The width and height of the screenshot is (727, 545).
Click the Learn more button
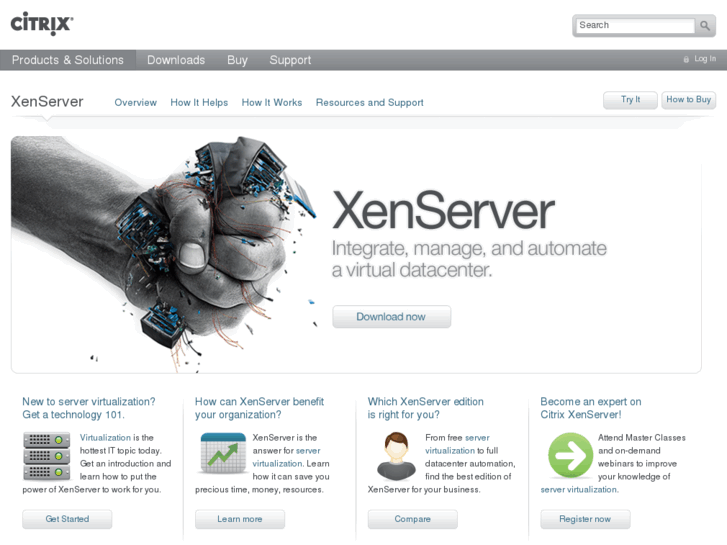coord(240,519)
